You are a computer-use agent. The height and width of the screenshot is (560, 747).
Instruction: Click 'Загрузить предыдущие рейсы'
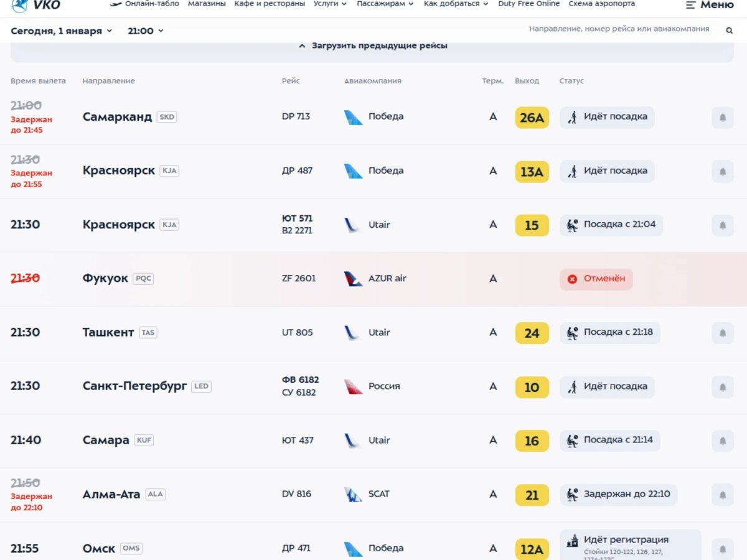(x=374, y=45)
